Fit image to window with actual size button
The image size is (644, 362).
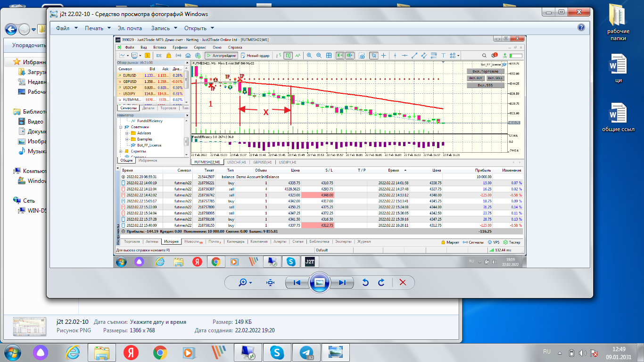(x=270, y=282)
